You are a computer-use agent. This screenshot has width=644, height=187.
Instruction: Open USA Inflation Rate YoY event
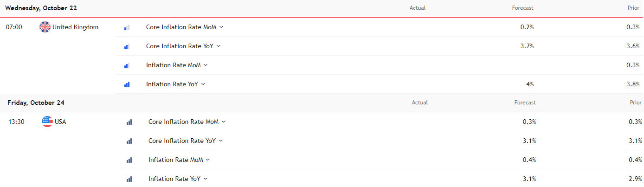(x=174, y=179)
